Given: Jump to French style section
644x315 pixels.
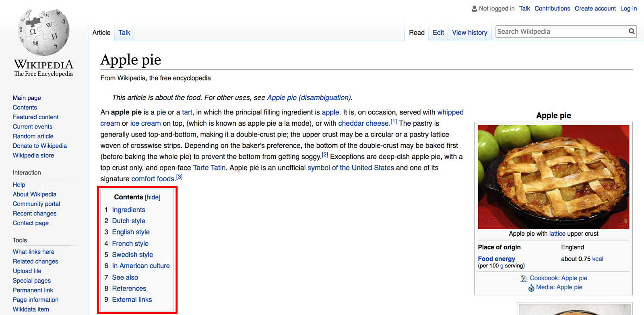Looking at the screenshot, I should tap(130, 244).
